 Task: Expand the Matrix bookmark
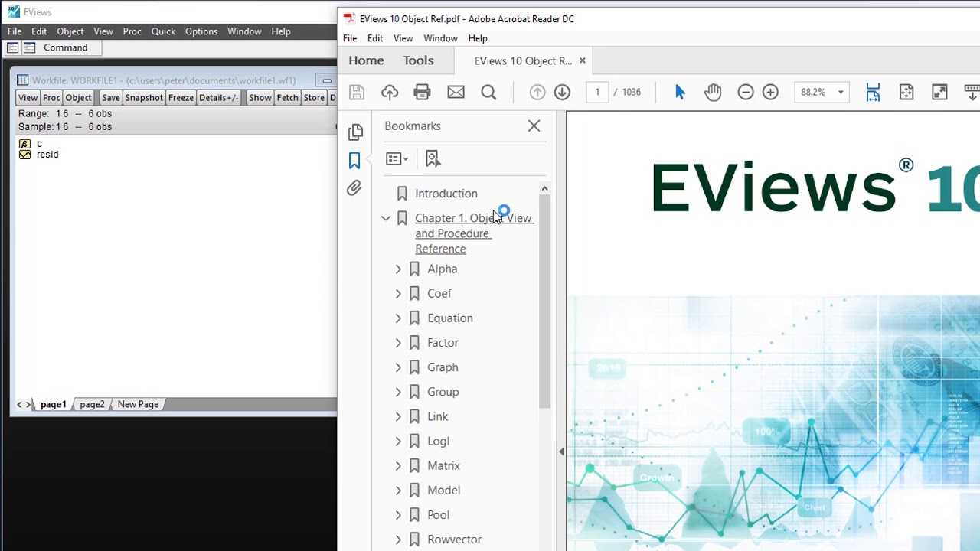(398, 465)
